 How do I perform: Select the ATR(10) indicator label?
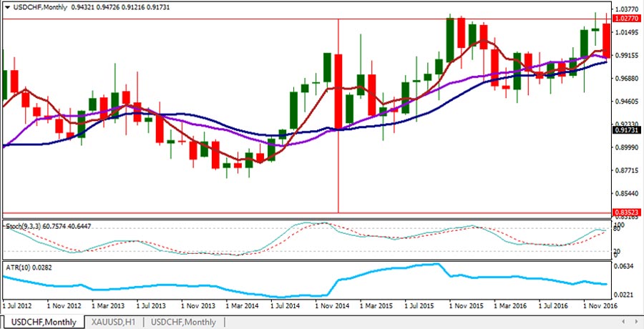pyautogui.click(x=19, y=267)
